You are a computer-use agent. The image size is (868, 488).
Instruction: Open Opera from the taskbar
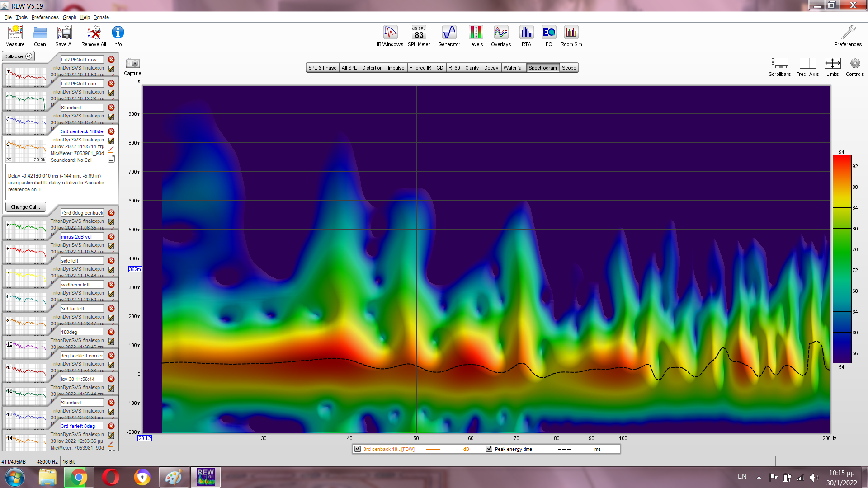[110, 477]
